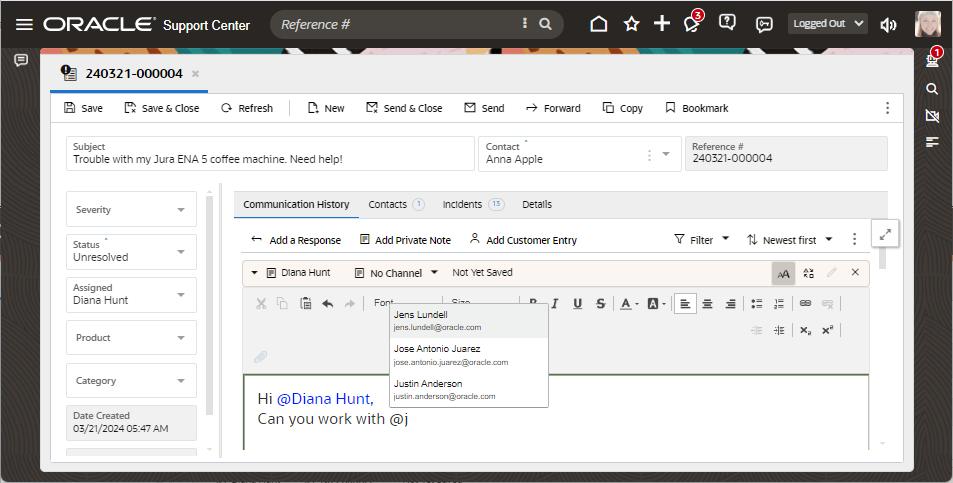Insert a numbered list

[779, 303]
